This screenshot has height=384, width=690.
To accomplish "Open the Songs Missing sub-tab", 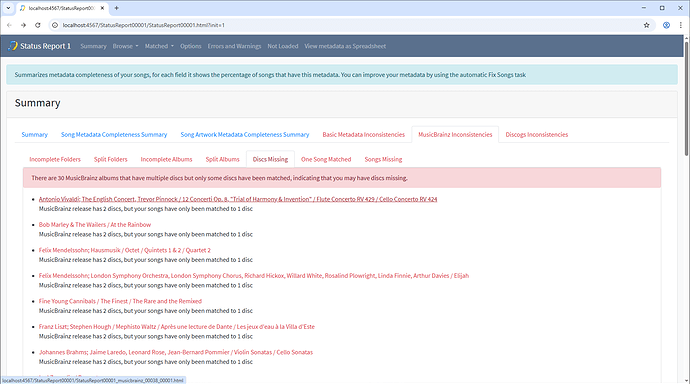I will [383, 159].
